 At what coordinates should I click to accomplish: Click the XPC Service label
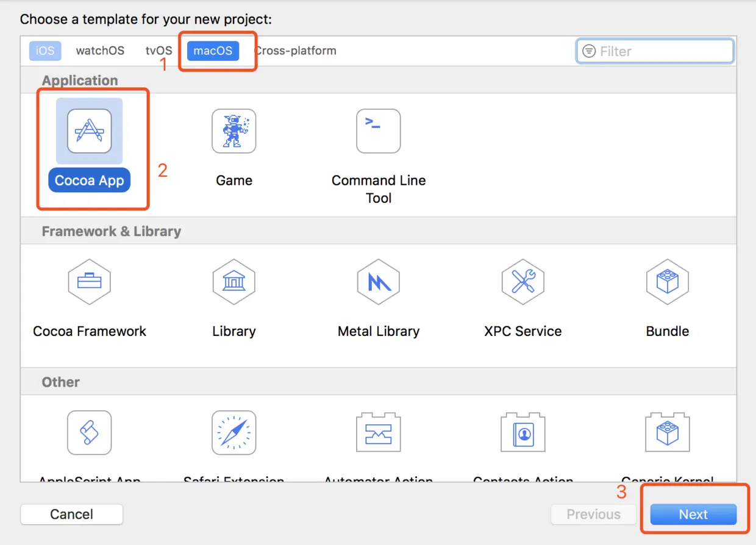523,331
